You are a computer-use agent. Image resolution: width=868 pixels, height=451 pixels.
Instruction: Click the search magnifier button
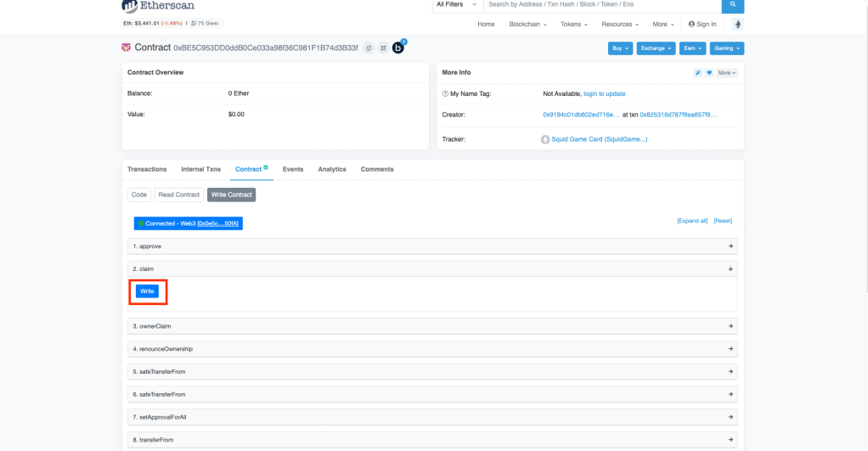[x=732, y=5]
